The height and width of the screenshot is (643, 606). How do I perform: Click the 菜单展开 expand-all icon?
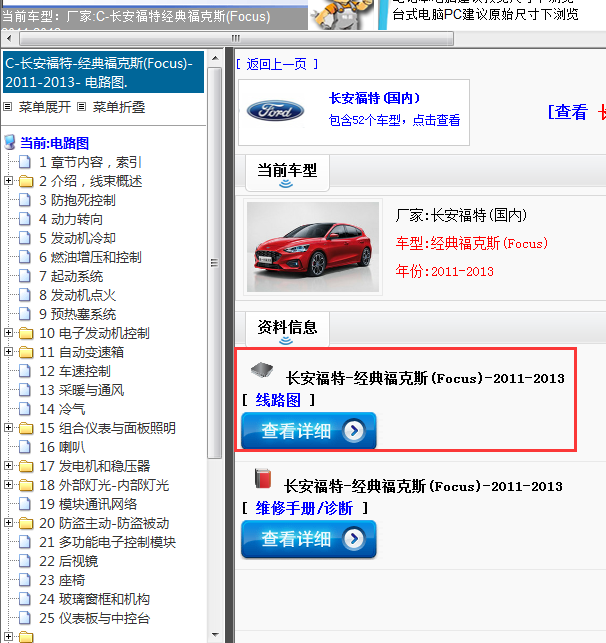click(7, 107)
